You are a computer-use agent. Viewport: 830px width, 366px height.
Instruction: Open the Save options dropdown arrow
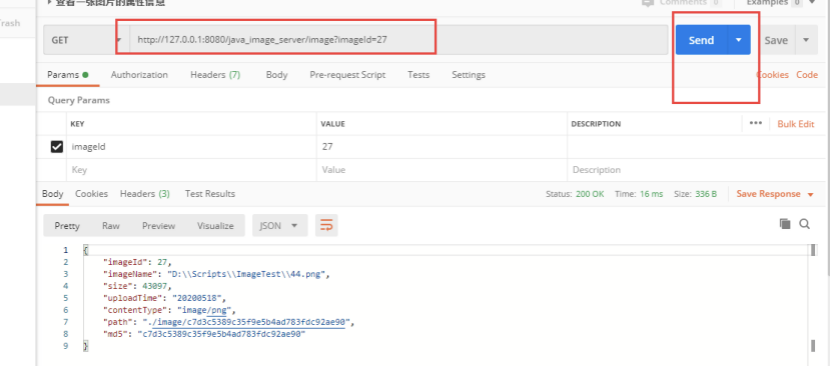[x=806, y=40]
